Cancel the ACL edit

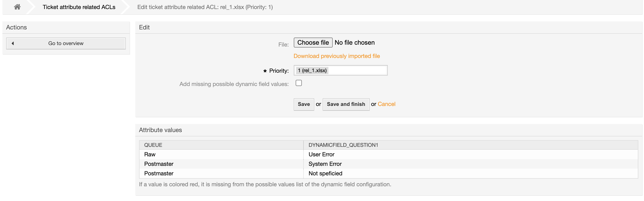[386, 104]
